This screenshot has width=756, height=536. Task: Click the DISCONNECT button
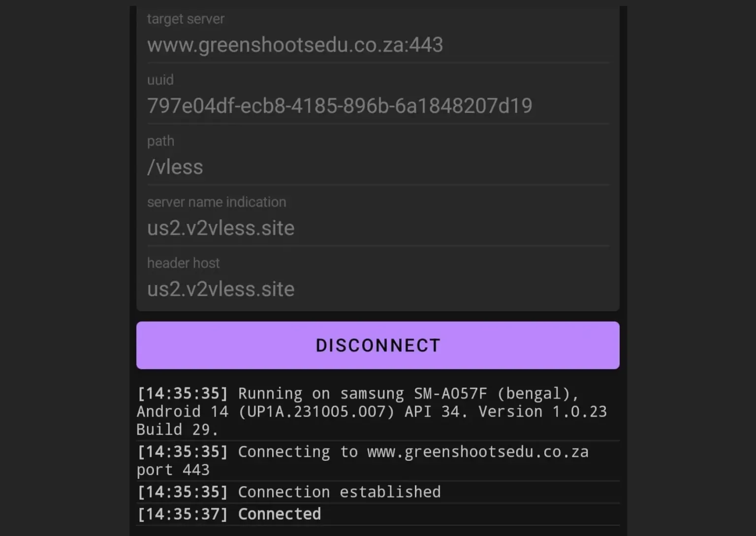(x=377, y=345)
